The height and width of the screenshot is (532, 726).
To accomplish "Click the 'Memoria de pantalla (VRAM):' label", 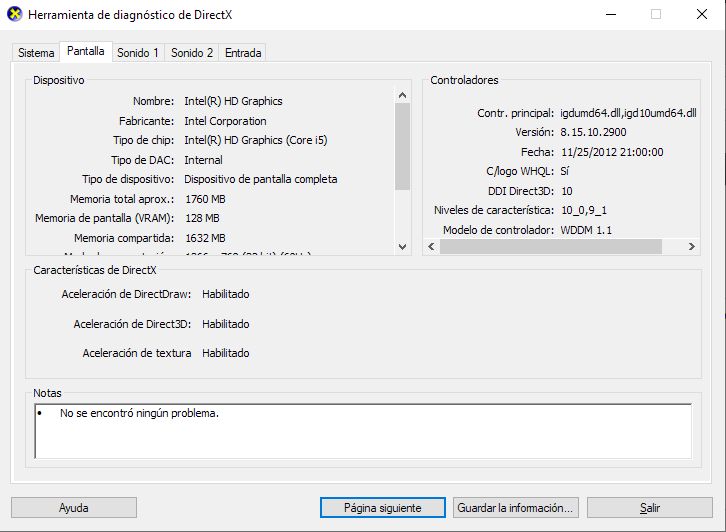I will pyautogui.click(x=105, y=218).
